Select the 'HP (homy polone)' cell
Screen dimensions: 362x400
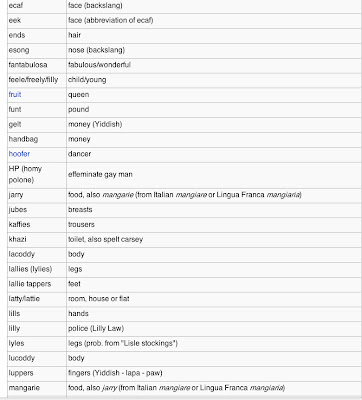pos(37,174)
